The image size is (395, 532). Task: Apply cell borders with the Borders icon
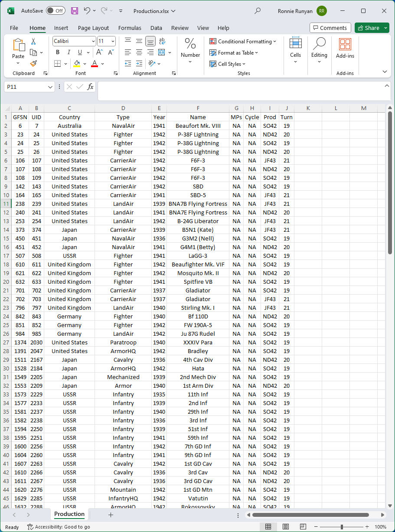click(57, 64)
